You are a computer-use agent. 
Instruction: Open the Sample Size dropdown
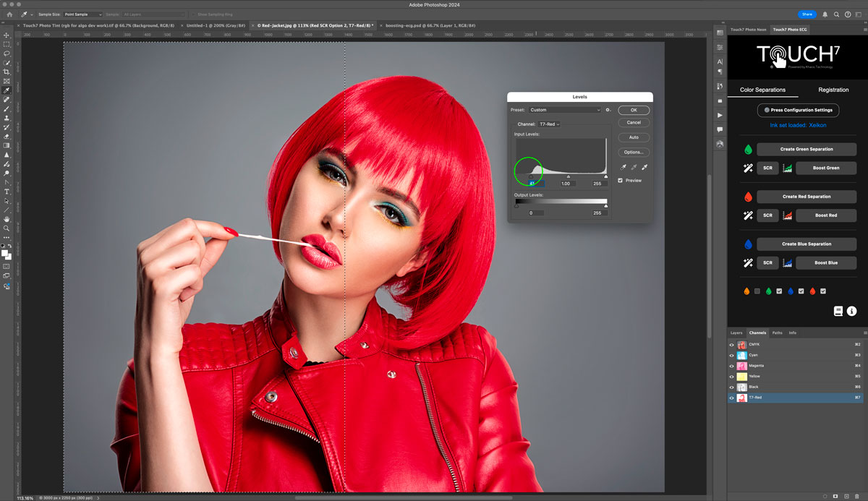(x=82, y=14)
